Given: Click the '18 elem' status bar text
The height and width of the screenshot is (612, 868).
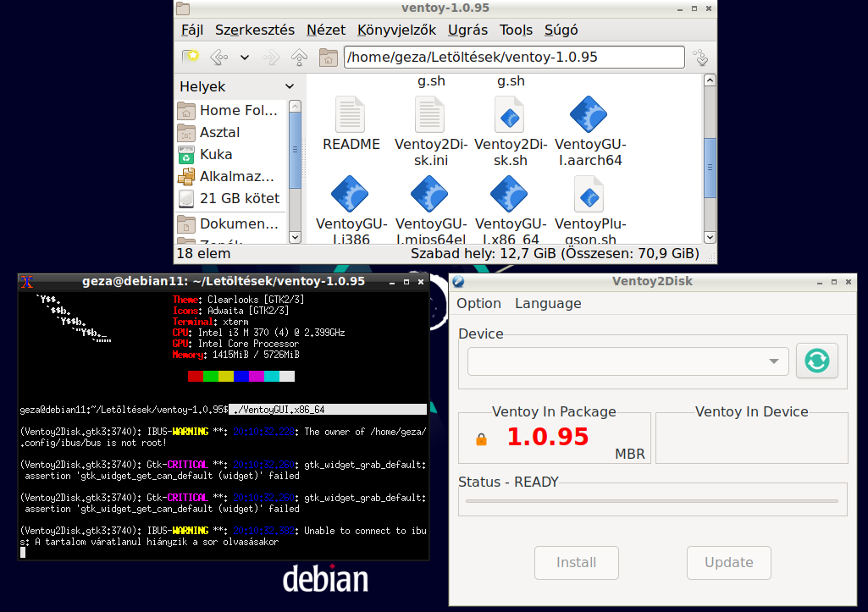Looking at the screenshot, I should [x=203, y=253].
